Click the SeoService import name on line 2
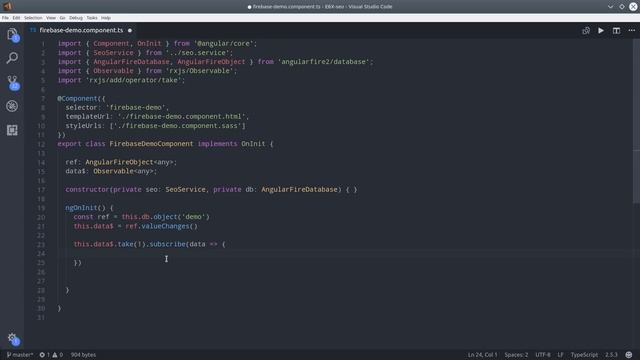 pyautogui.click(x=113, y=53)
